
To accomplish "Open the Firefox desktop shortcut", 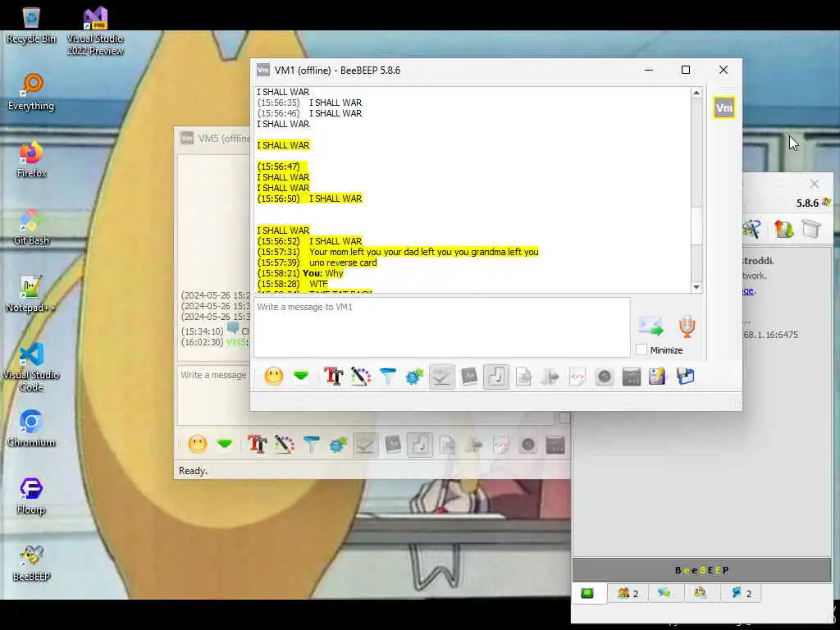I will pos(31,159).
